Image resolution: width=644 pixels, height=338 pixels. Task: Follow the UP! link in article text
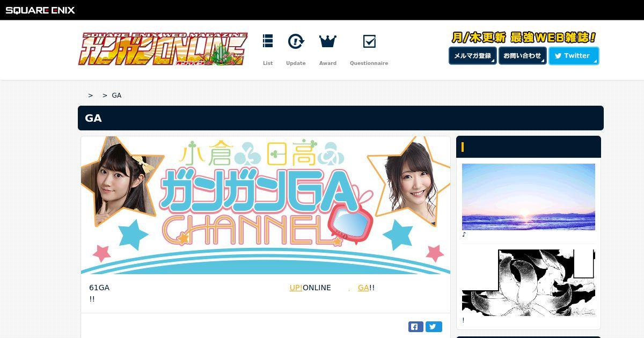(x=296, y=288)
